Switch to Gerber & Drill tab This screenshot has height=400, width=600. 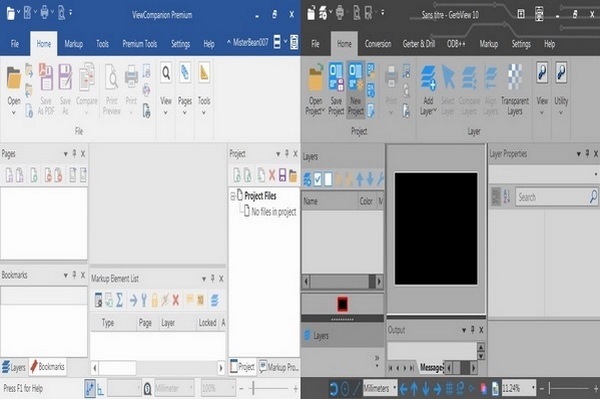419,44
